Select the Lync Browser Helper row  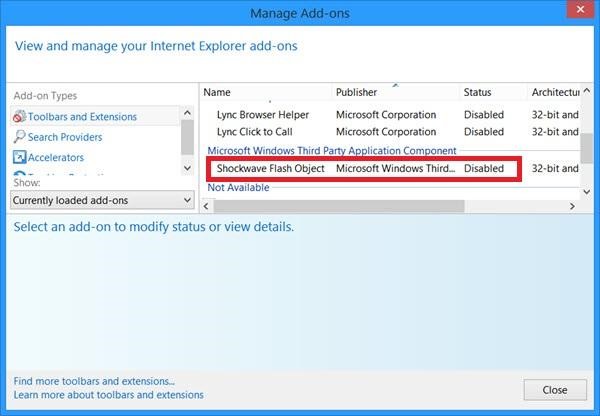point(390,114)
